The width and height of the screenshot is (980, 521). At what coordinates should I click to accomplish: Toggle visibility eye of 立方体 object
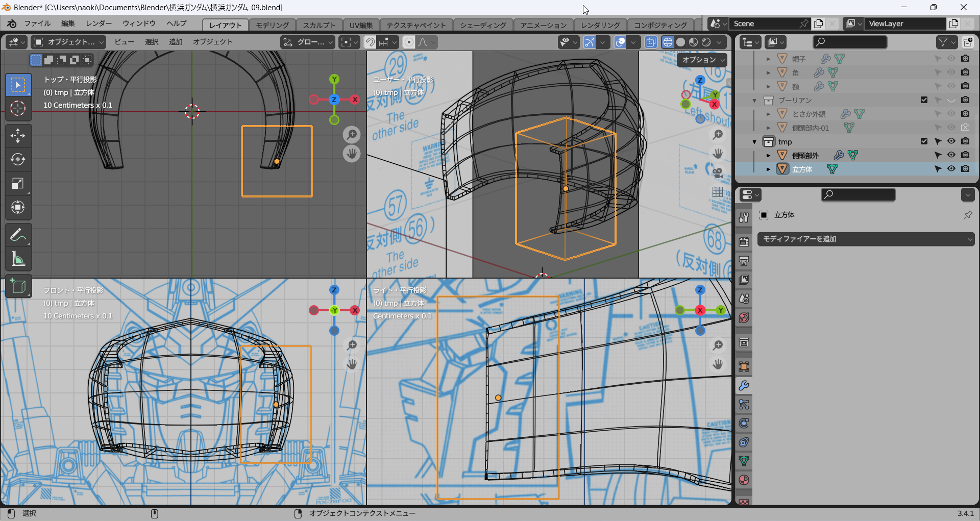(951, 169)
